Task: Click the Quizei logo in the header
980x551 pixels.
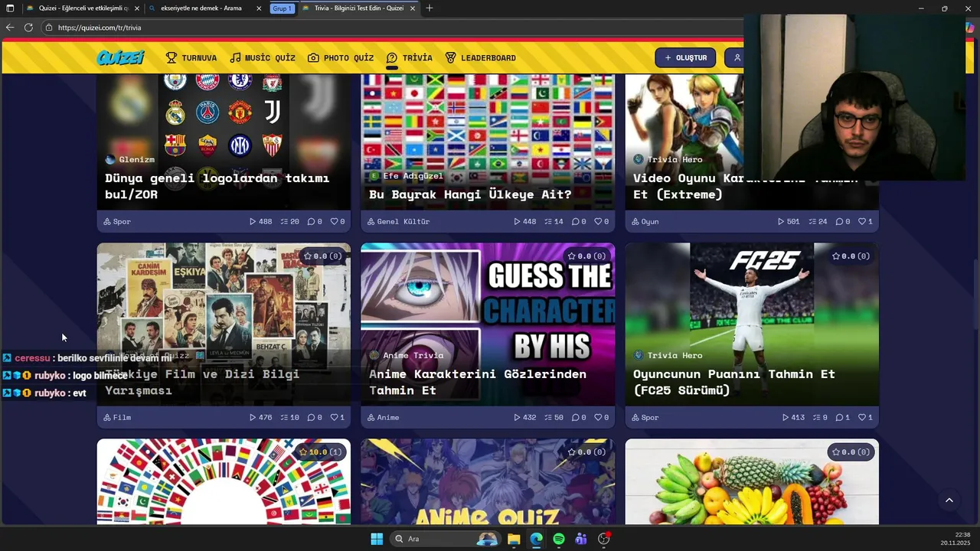Action: pos(121,57)
